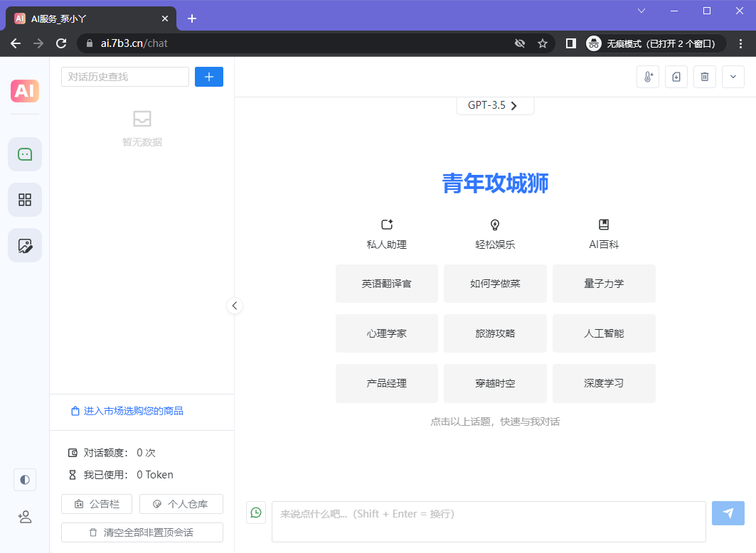Open the GPT-3.5 model selector

click(x=495, y=104)
